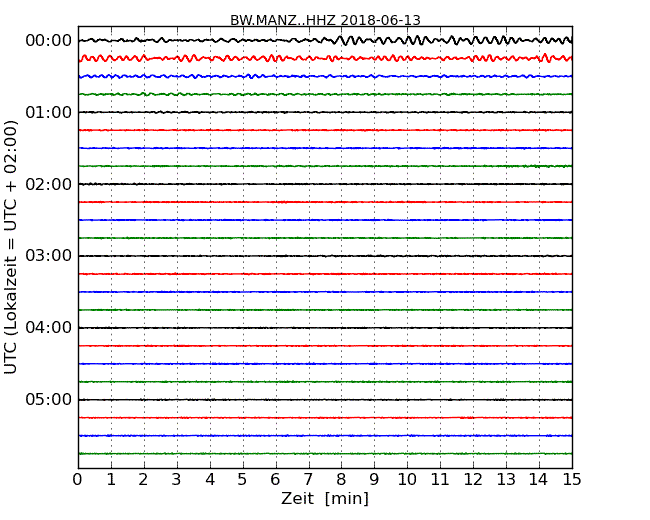Screen dimensions: 650x520
Task: Click the x-axis tick label 10
Action: pos(407,480)
